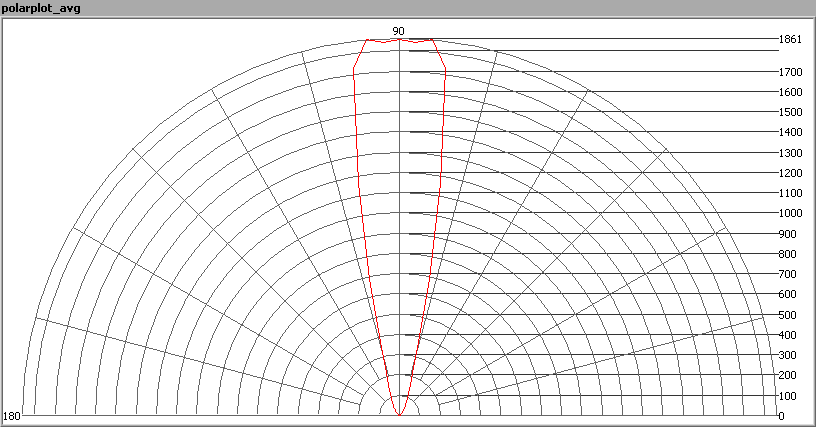Click the 400 scale label

(x=788, y=335)
